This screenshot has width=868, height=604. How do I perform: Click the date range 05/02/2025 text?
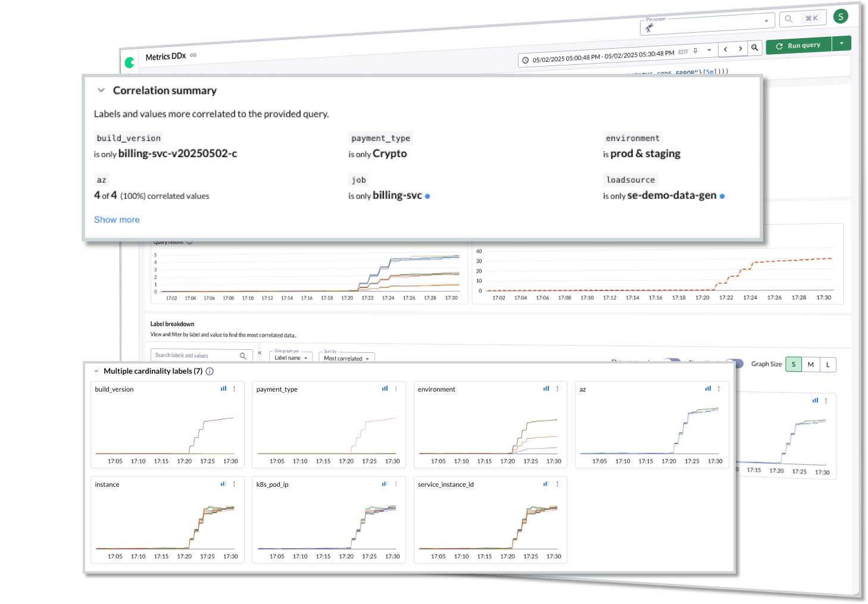pyautogui.click(x=603, y=57)
